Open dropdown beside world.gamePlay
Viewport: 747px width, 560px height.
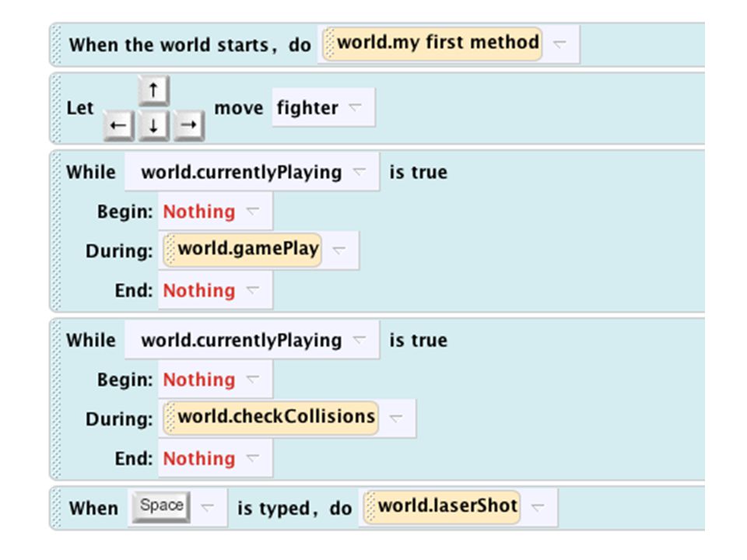pyautogui.click(x=338, y=250)
